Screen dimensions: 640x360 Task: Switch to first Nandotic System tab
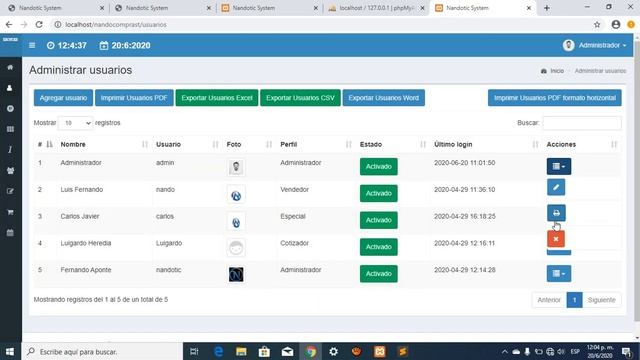point(56,8)
